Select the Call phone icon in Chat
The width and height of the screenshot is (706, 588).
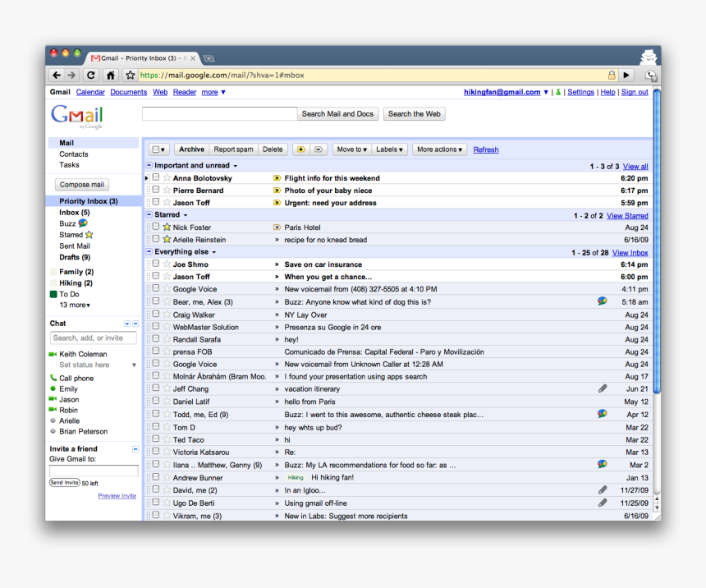tap(53, 378)
